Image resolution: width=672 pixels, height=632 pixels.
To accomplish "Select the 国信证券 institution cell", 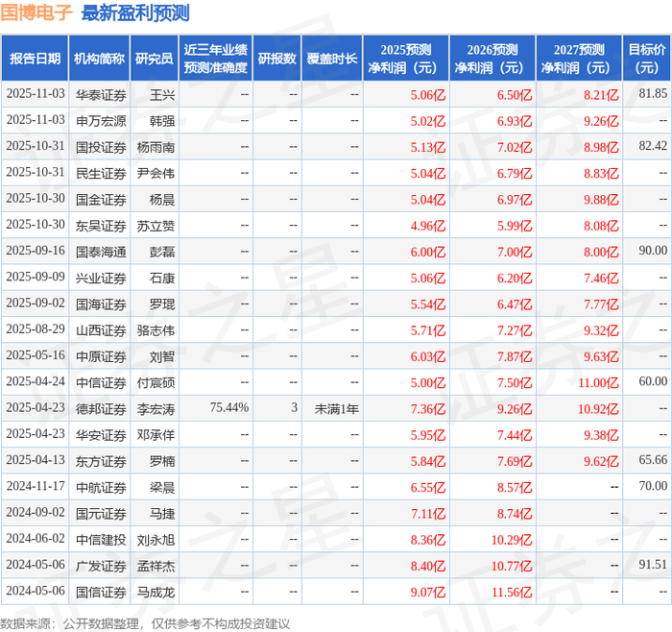I will pyautogui.click(x=101, y=592).
